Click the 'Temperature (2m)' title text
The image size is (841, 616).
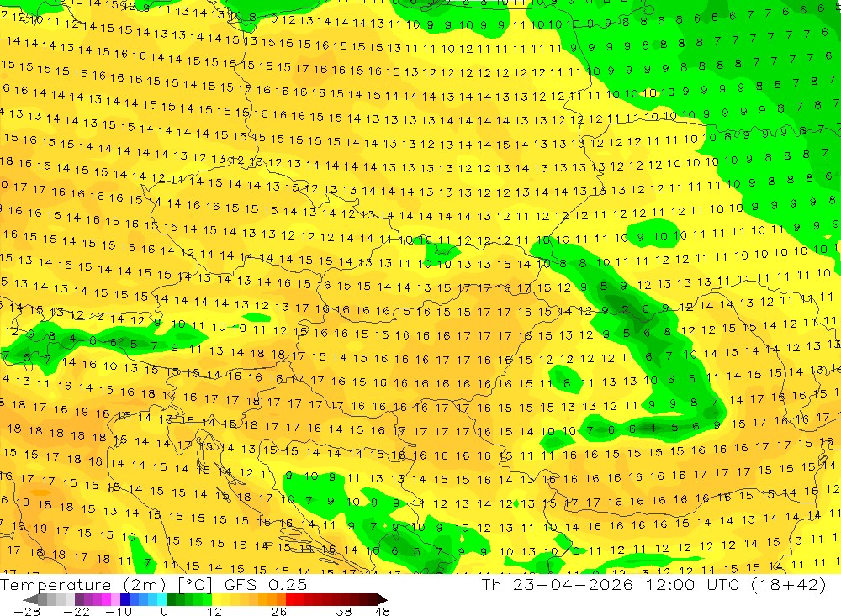pyautogui.click(x=83, y=584)
